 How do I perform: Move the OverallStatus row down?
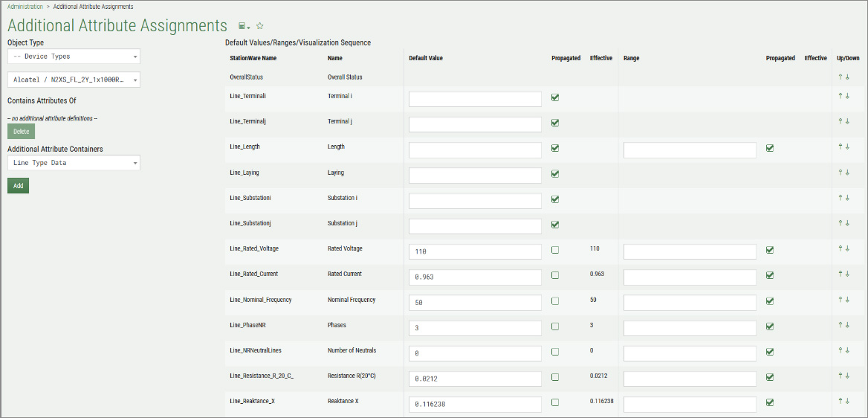click(x=847, y=77)
